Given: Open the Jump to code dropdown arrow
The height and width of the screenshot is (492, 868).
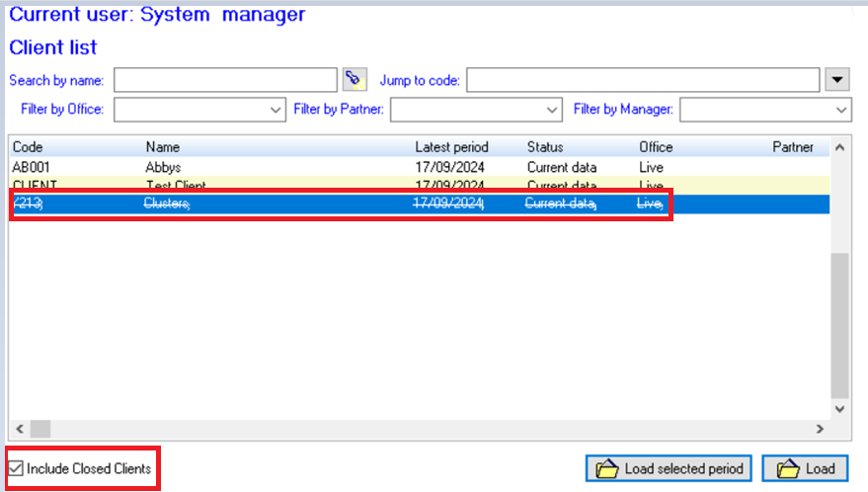Looking at the screenshot, I should point(837,80).
